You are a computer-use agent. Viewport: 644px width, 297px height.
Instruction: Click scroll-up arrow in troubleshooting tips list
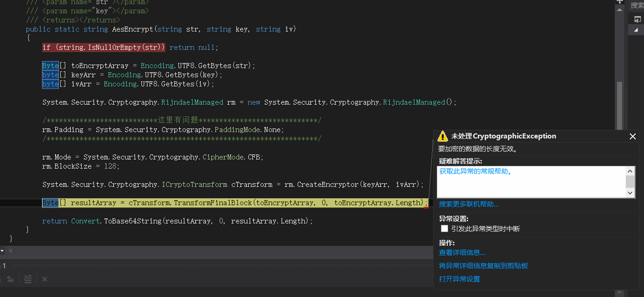point(630,171)
